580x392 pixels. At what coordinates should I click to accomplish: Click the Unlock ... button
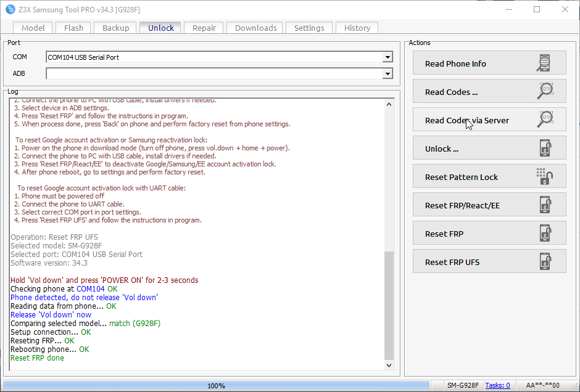point(489,148)
